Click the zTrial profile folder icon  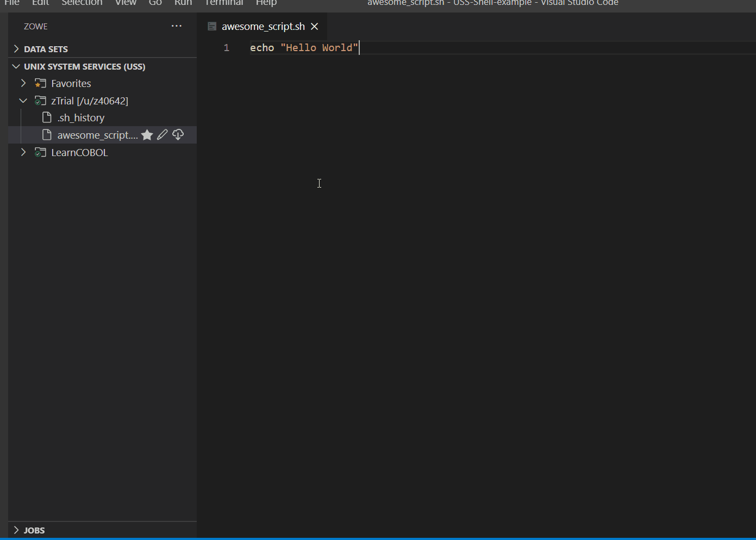40,101
